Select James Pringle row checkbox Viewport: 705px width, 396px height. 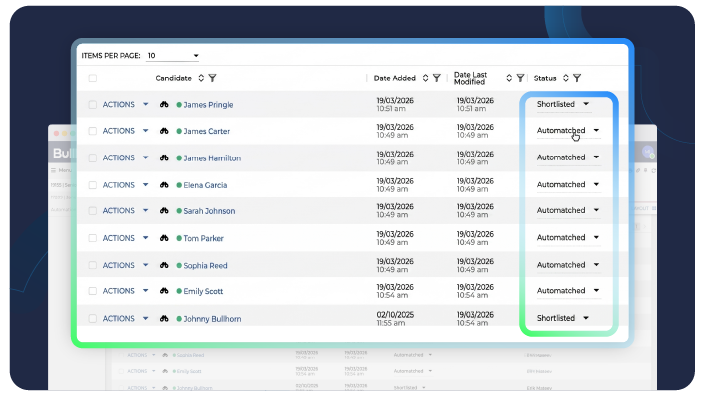[93, 104]
